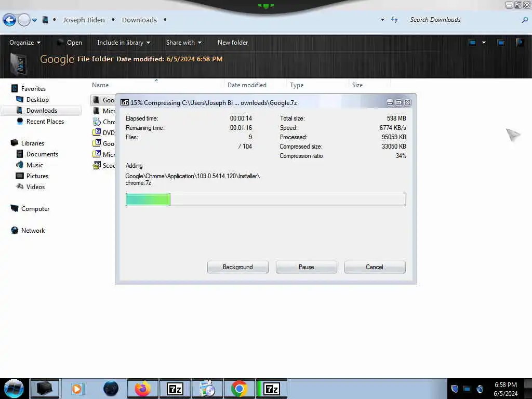Open the dark globe taskbar icon
Screen dimensions: 532x399
pos(111,389)
